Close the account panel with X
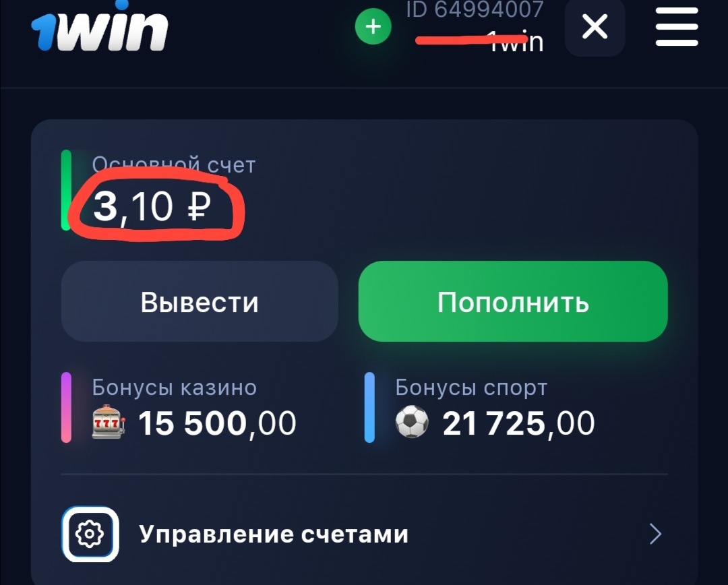The height and width of the screenshot is (585, 728). coord(595,26)
